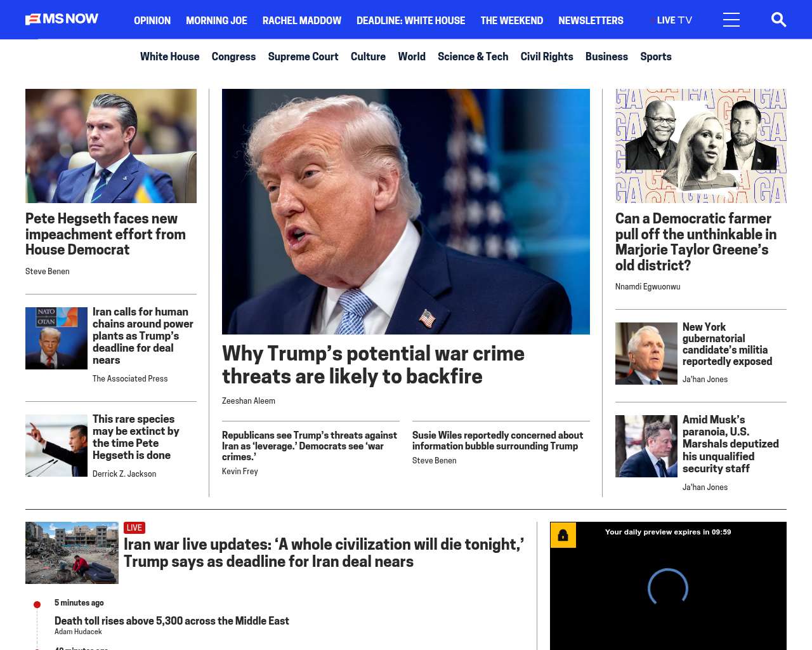Click Ja'han Jones byline under militia story
Image resolution: width=812 pixels, height=650 pixels.
click(x=705, y=380)
